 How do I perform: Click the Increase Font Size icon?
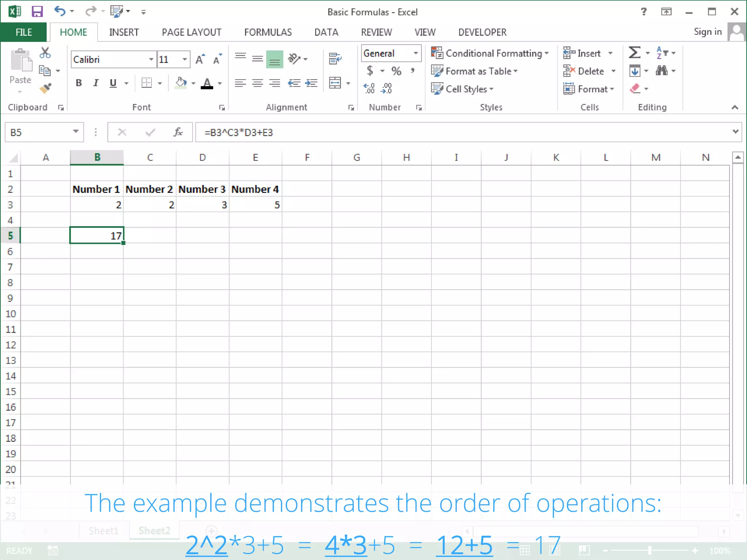pos(200,59)
